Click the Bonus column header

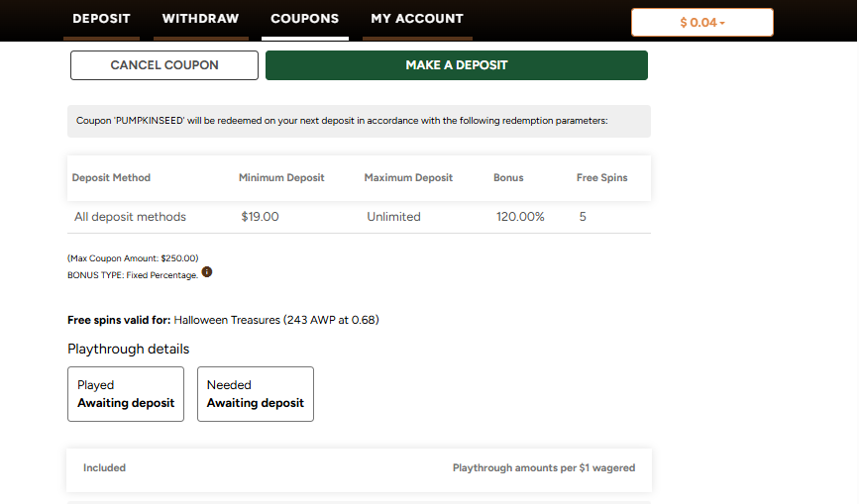[508, 178]
